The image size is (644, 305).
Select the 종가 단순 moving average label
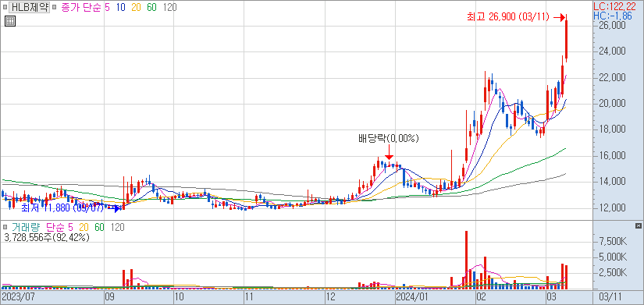(81, 7)
